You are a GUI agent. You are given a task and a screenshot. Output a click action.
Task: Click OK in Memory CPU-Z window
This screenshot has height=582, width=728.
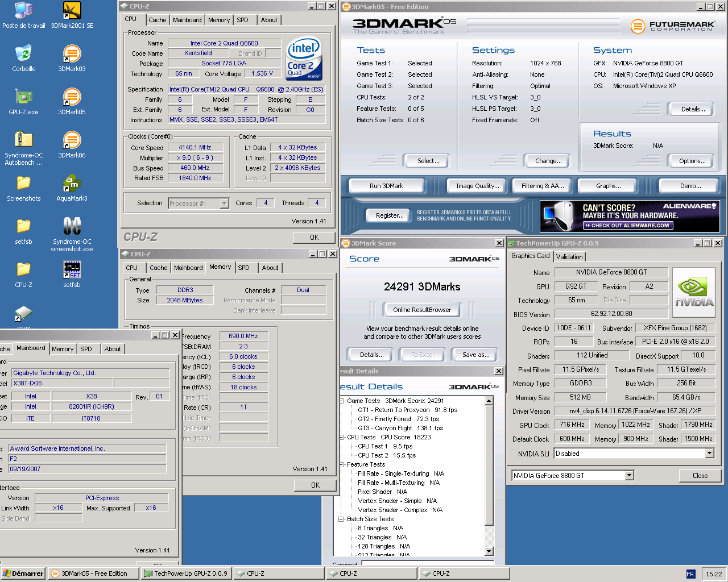coord(315,485)
